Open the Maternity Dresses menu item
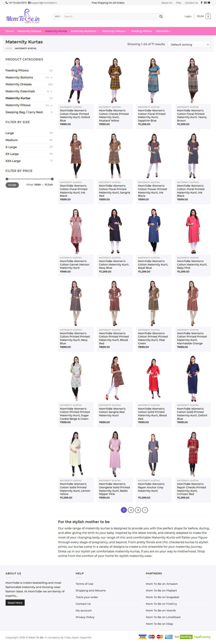216x644 pixels. [x=29, y=31]
